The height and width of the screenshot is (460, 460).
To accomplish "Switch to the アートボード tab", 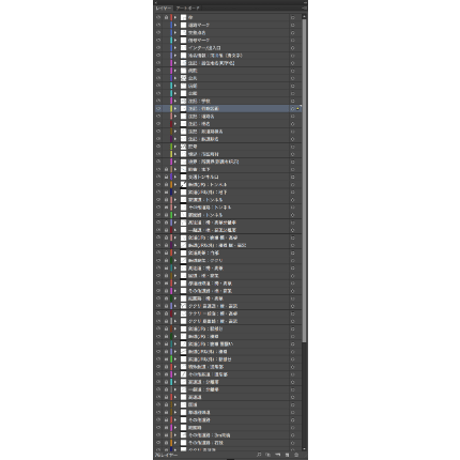I will tap(188, 8).
